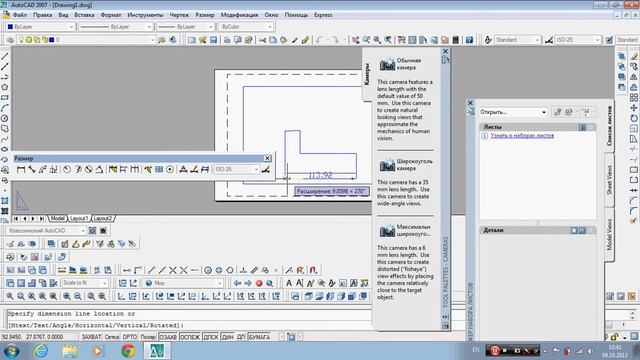Toggle Поляр tracking in status bar

[x=148, y=337]
